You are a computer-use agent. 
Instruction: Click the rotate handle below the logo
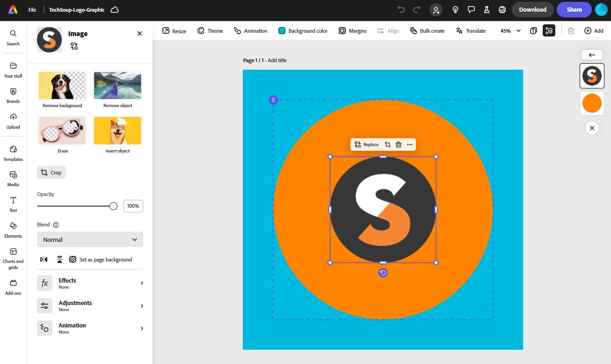pyautogui.click(x=383, y=273)
